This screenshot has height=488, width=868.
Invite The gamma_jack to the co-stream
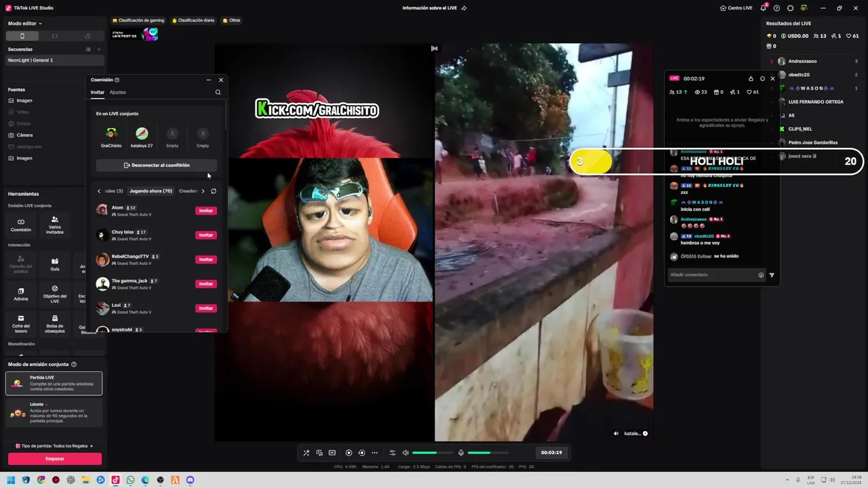pos(206,284)
